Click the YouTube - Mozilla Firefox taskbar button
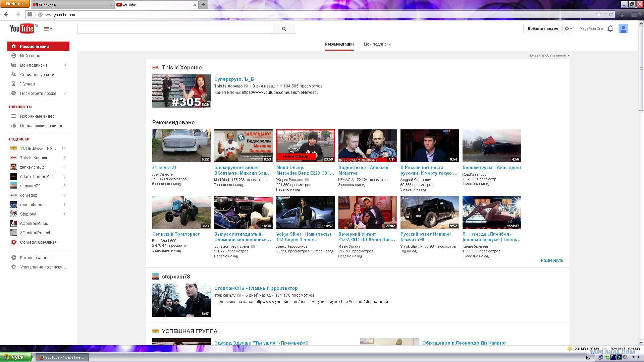This screenshot has height=362, width=644. tap(62, 357)
